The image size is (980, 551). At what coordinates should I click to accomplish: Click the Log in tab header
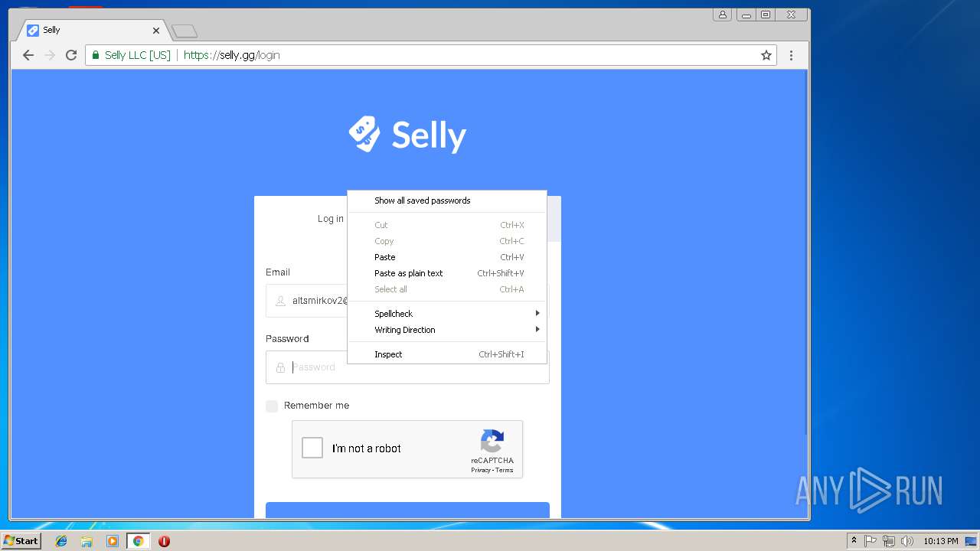click(x=331, y=219)
